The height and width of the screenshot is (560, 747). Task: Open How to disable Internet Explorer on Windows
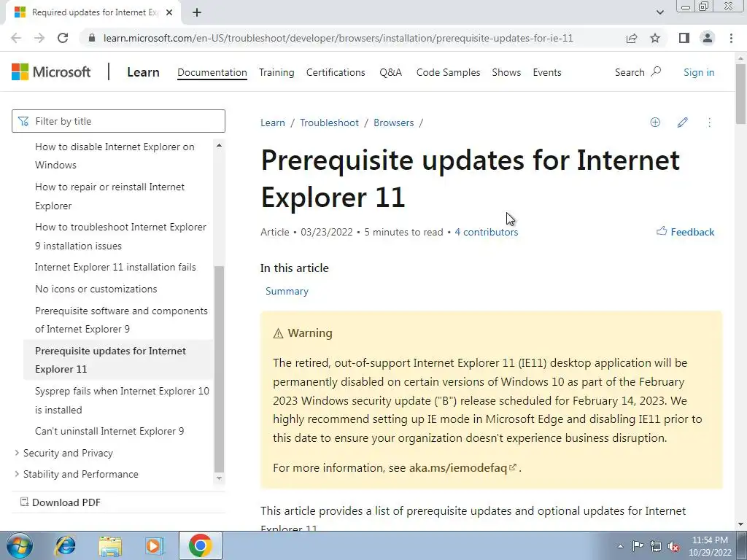115,156
